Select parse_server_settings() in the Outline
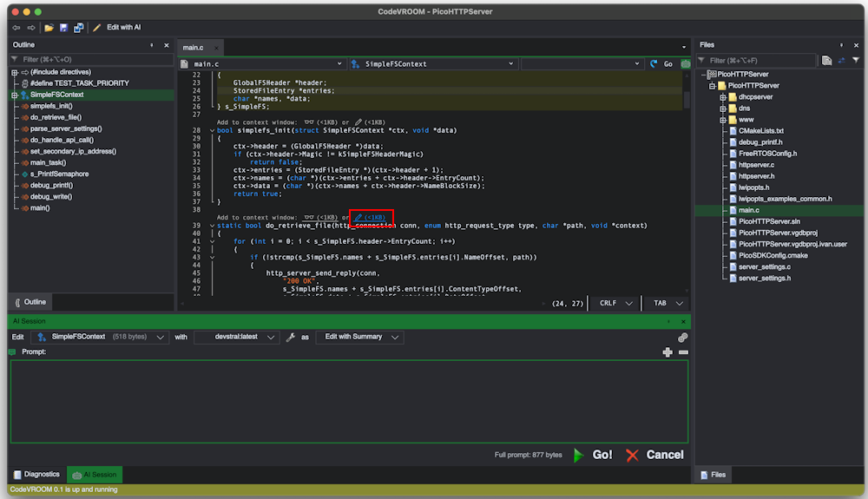 pos(66,128)
